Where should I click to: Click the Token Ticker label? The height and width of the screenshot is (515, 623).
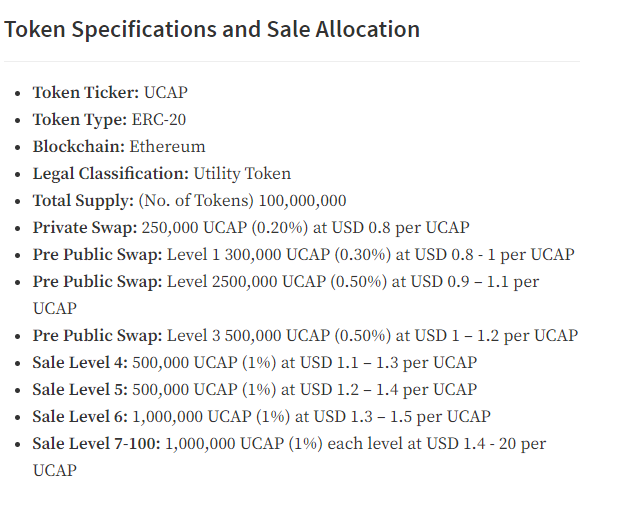(86, 93)
